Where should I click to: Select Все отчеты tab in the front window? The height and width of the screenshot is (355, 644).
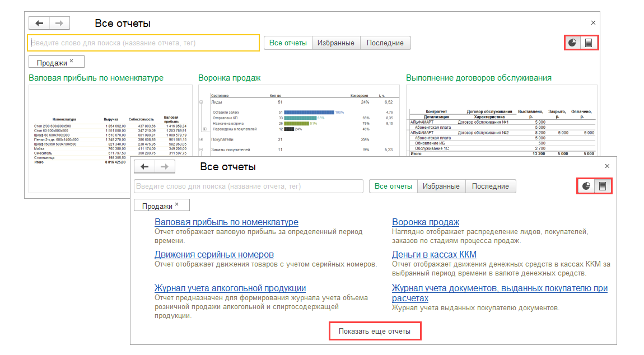click(393, 186)
